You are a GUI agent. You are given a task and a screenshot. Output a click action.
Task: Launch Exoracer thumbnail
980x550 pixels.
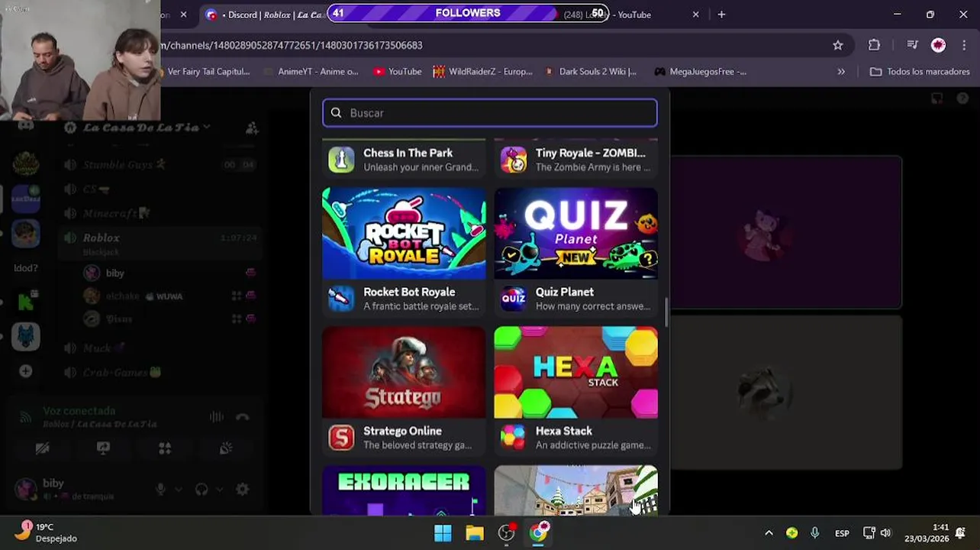pos(404,490)
